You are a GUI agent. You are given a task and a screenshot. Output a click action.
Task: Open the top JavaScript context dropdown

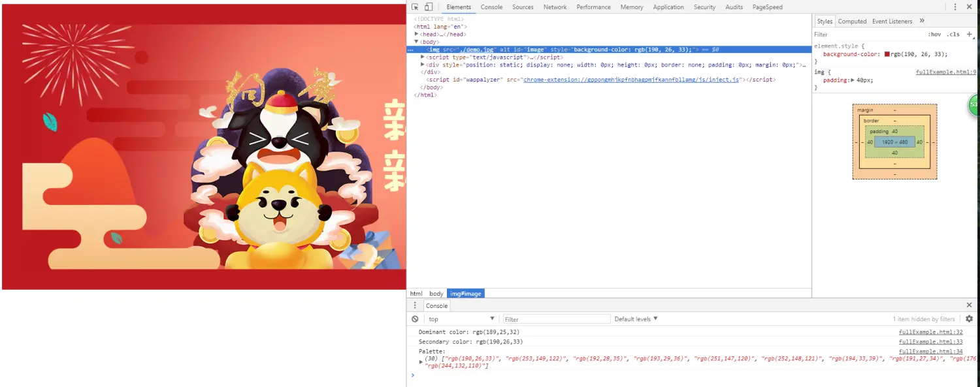click(x=462, y=319)
